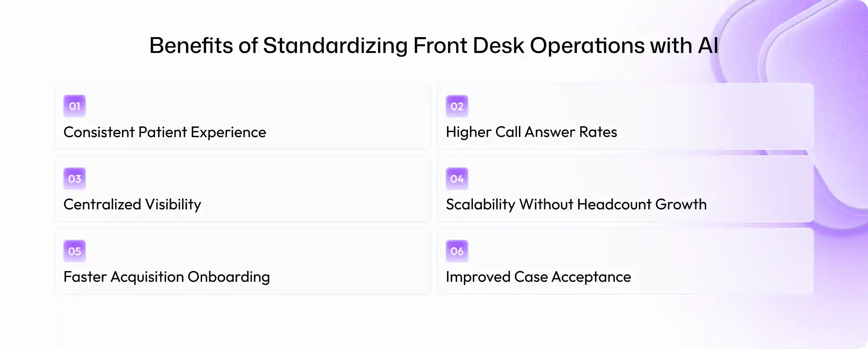Click the purple 02 number badge
Viewport: 868px width, 349px height.
coord(457,106)
